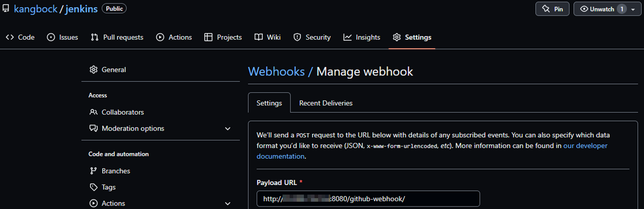Image resolution: width=644 pixels, height=209 pixels.
Task: Click the Pull requests branch icon
Action: [95, 37]
